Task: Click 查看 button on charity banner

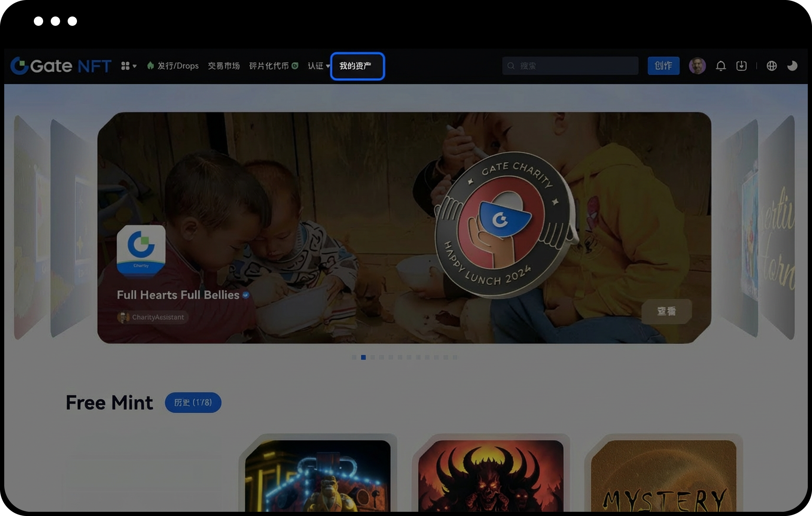Action: (x=666, y=311)
